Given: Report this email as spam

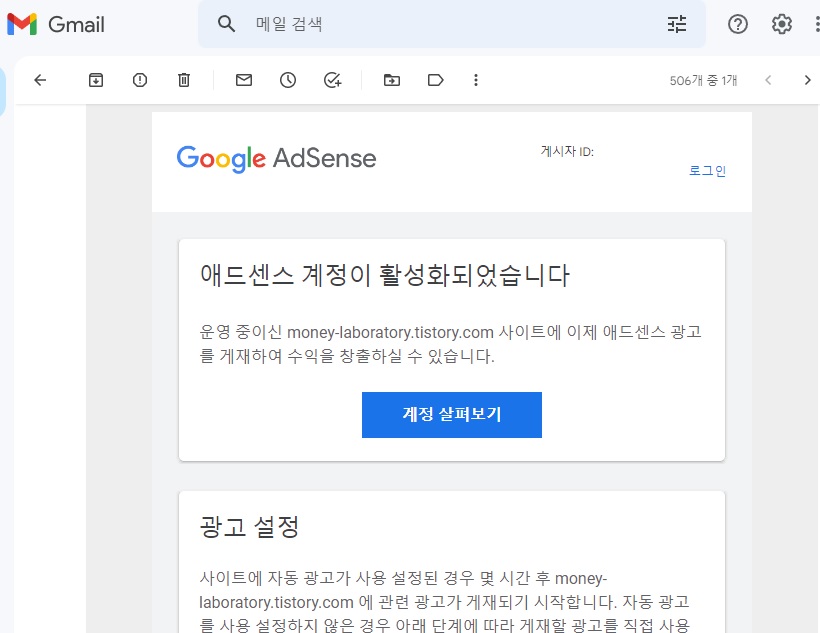Looking at the screenshot, I should (x=140, y=80).
